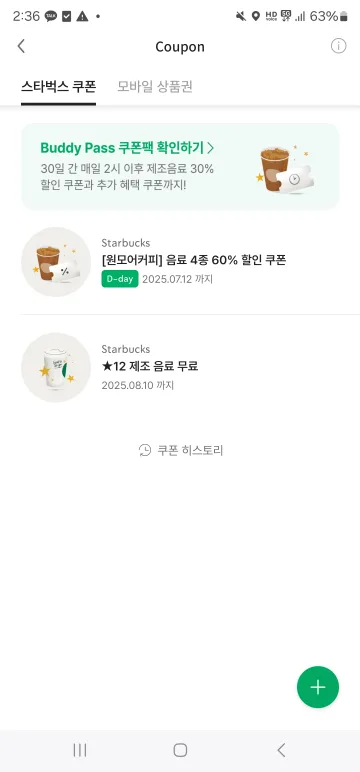360x772 pixels.
Task: Switch to 스타벅스 쿠폰 tab
Action: coord(58,87)
